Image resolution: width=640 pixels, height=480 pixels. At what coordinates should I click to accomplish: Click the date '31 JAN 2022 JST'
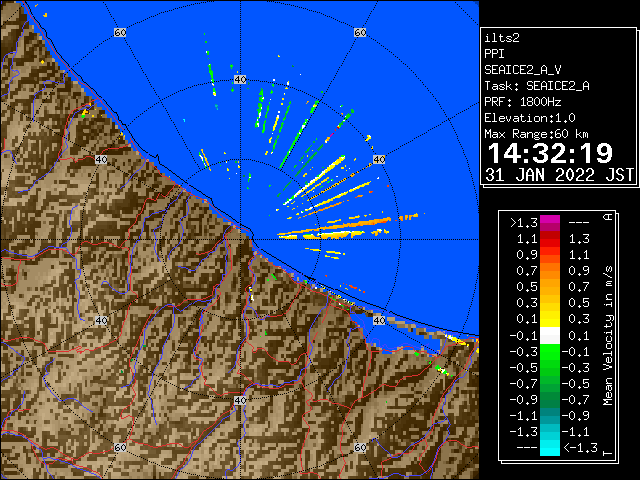pyautogui.click(x=559, y=175)
